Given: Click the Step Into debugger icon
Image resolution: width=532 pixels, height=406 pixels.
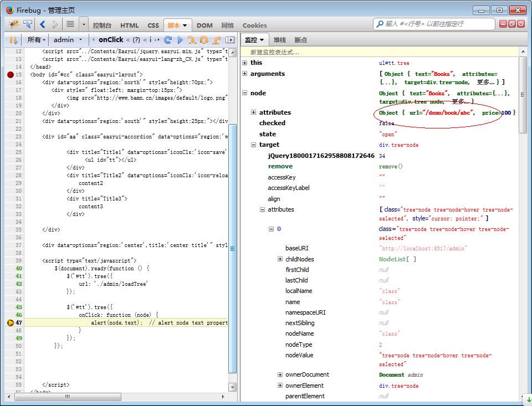Looking at the screenshot, I should click(x=192, y=40).
